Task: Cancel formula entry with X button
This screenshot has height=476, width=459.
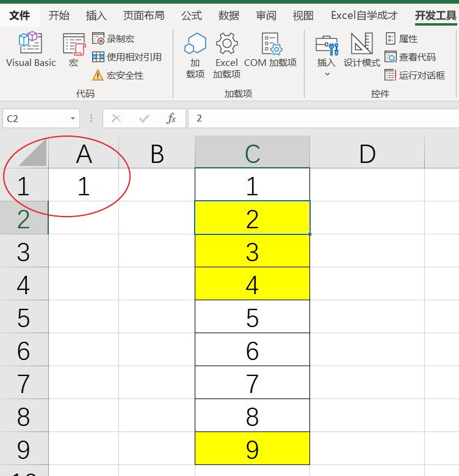Action: click(x=116, y=118)
